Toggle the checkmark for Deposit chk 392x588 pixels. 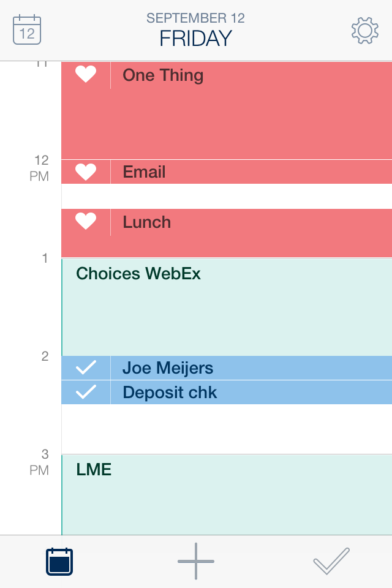coord(86,392)
